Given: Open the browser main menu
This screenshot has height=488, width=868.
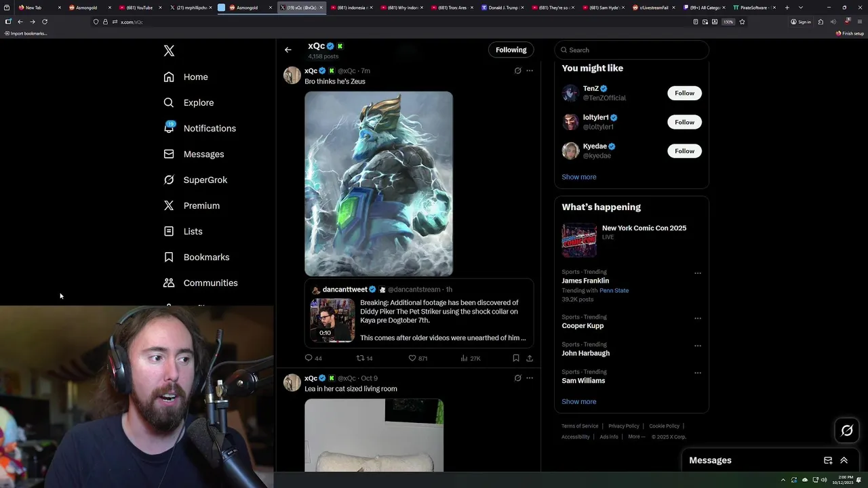Looking at the screenshot, I should [x=860, y=22].
